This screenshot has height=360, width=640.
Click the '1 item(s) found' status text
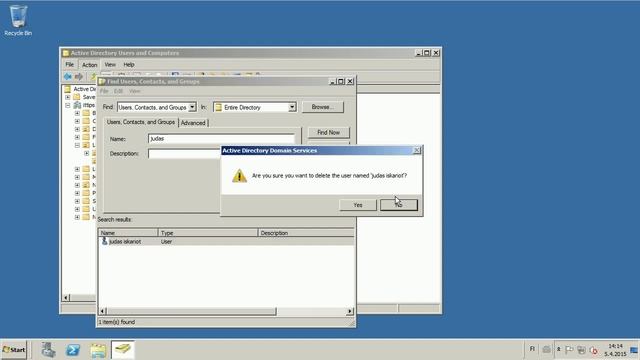pos(117,322)
